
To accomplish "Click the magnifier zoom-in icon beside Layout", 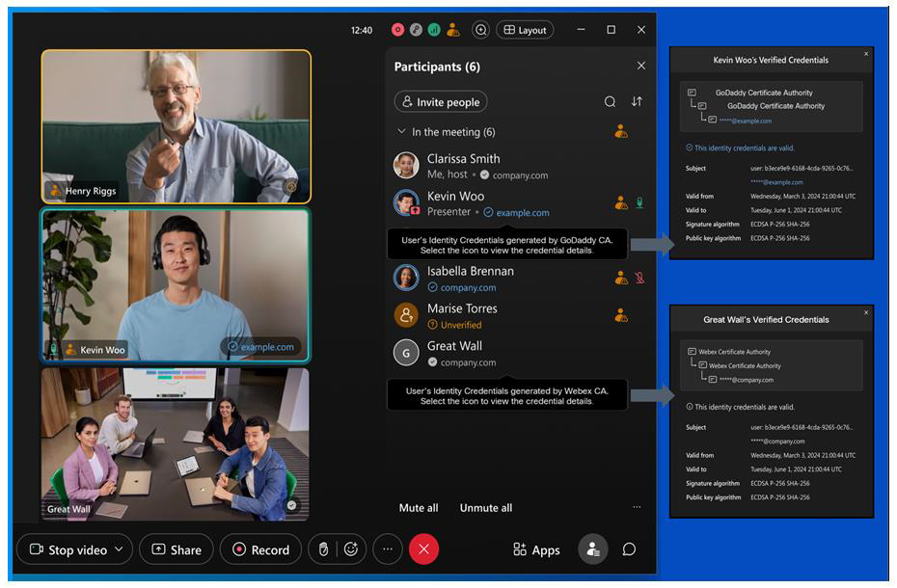I will pos(481,30).
